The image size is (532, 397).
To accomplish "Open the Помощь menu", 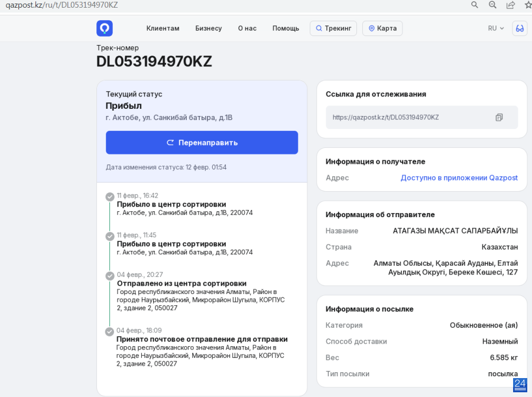I will click(x=286, y=28).
